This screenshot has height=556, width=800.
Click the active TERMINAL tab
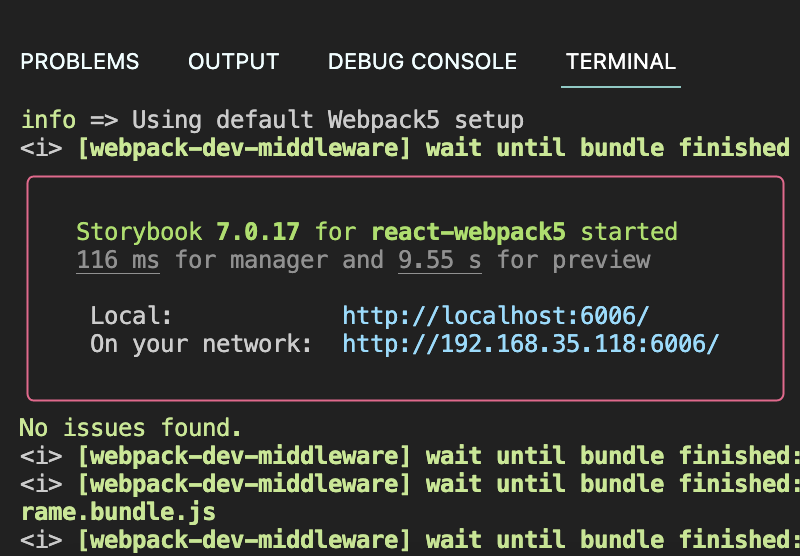[621, 62]
